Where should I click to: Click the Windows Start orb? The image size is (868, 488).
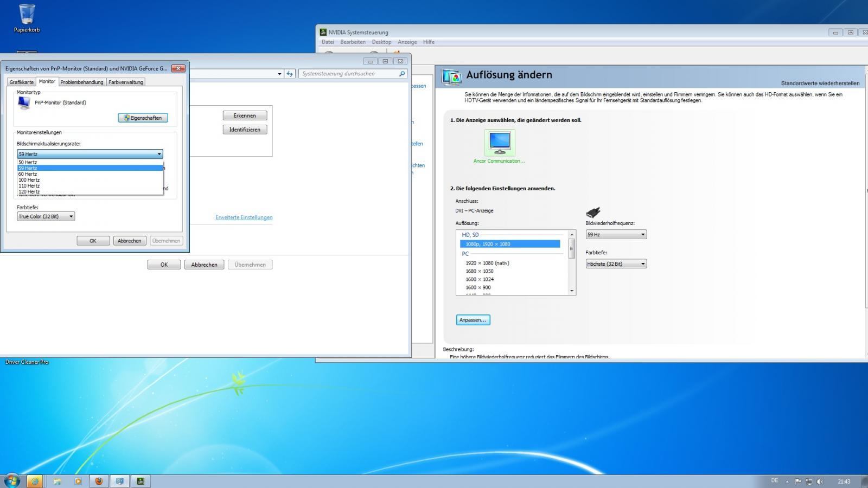pos(12,480)
